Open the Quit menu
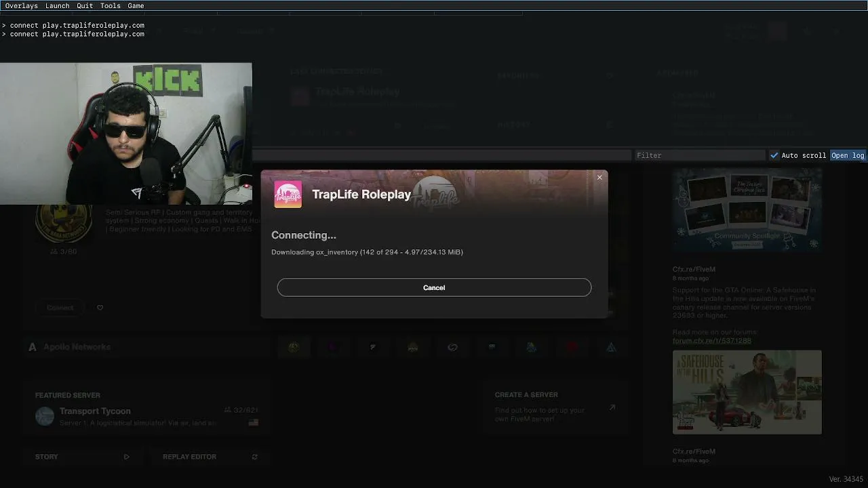The height and width of the screenshot is (488, 868). 85,5
